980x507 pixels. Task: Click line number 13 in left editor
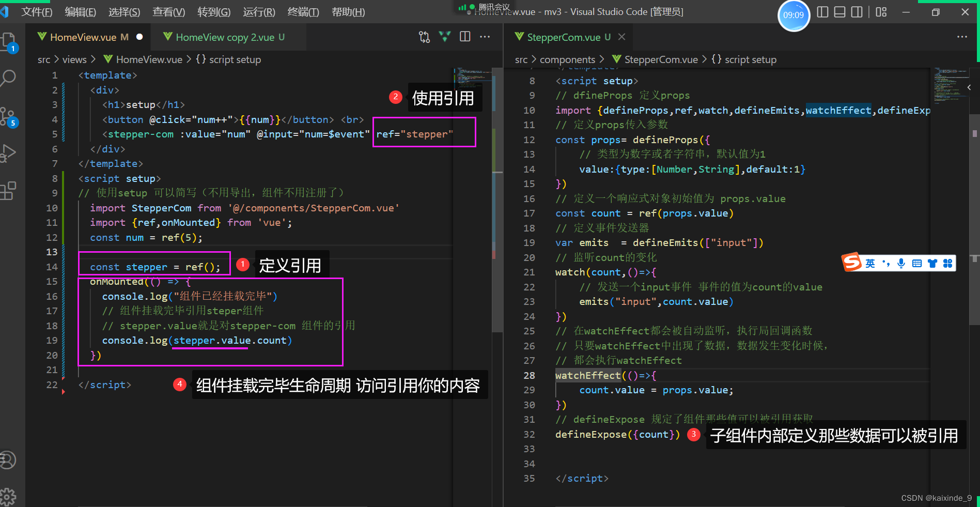[52, 252]
